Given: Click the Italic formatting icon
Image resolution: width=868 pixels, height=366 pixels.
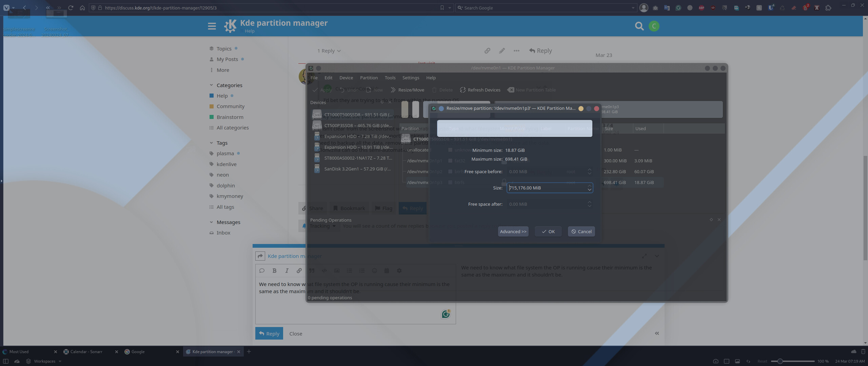Looking at the screenshot, I should [x=287, y=270].
